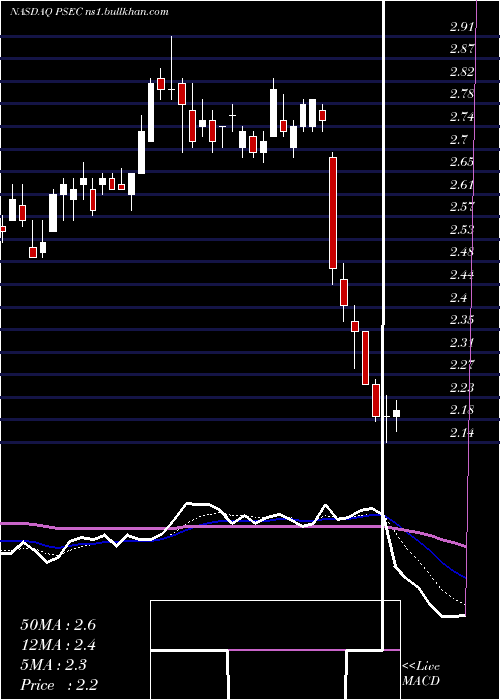Image resolution: width=500 pixels, height=700 pixels.
Task: Click the 2.82 price axis label
Action: [x=462, y=72]
